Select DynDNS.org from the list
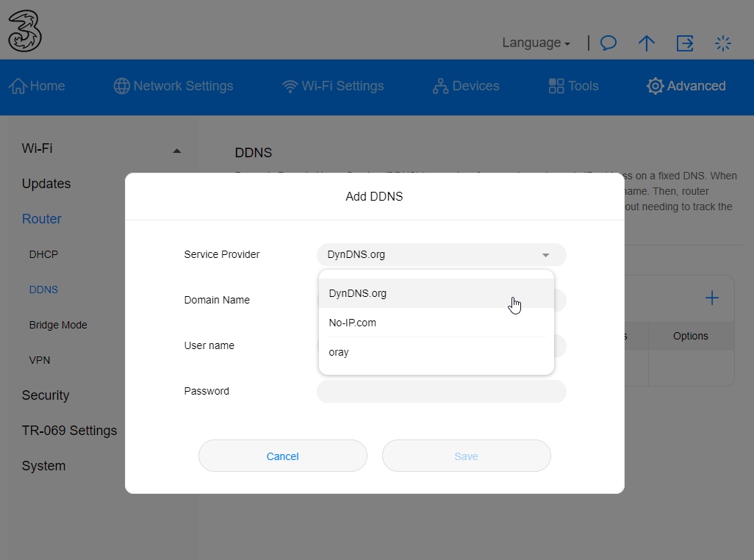Image resolution: width=754 pixels, height=560 pixels. (436, 293)
